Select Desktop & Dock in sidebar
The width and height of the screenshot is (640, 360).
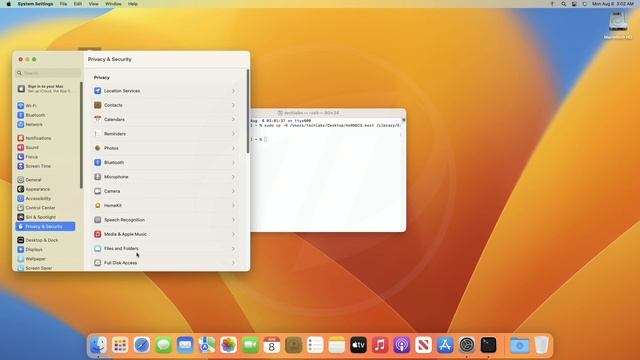pyautogui.click(x=42, y=240)
